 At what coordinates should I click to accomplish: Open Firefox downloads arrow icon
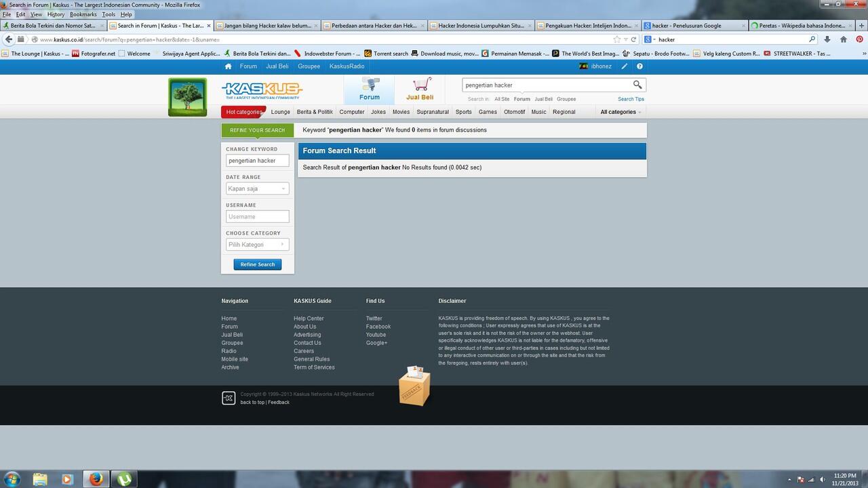point(827,39)
